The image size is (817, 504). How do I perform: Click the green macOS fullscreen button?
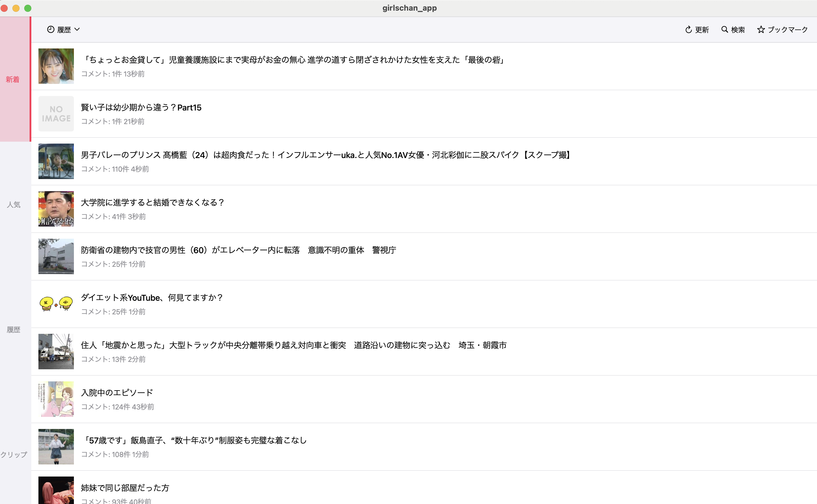click(28, 8)
